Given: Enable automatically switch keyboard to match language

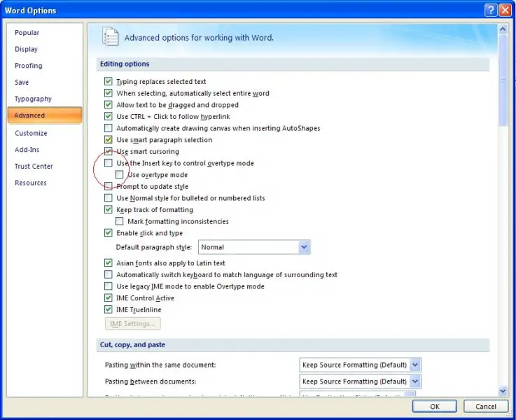Looking at the screenshot, I should [x=109, y=274].
